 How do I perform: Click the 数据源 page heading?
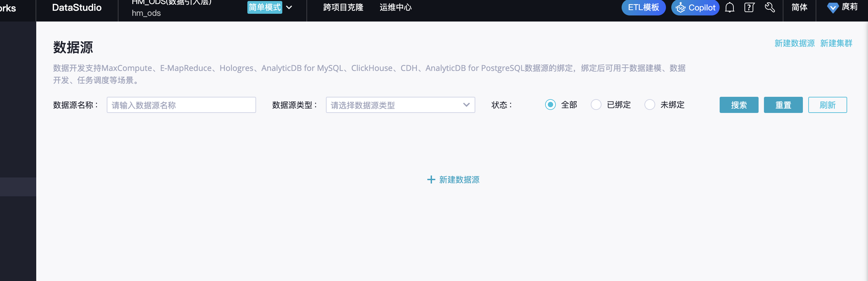tap(73, 47)
